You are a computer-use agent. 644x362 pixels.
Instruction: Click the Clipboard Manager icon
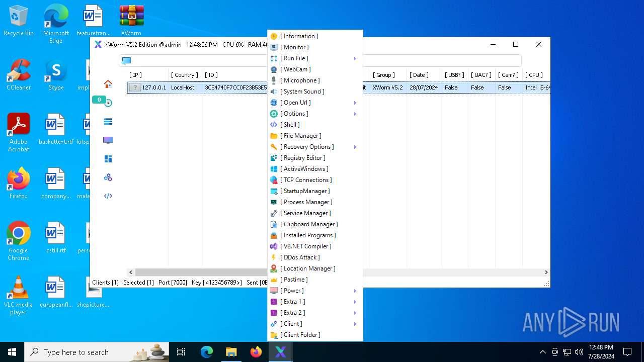coord(274,224)
